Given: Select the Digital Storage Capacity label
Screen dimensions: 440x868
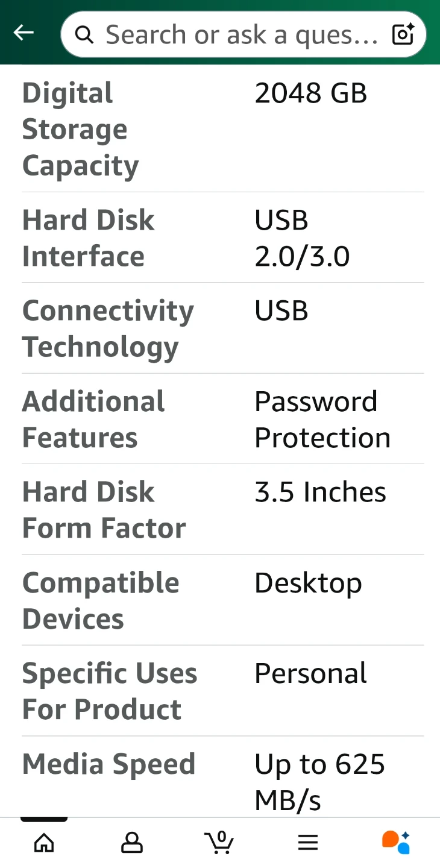Looking at the screenshot, I should (x=81, y=130).
